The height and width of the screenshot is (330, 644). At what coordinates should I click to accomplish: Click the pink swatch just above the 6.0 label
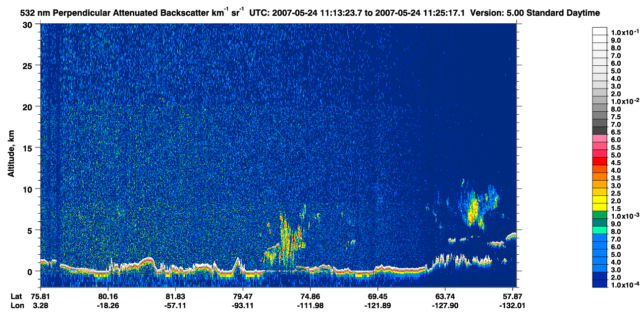click(600, 138)
